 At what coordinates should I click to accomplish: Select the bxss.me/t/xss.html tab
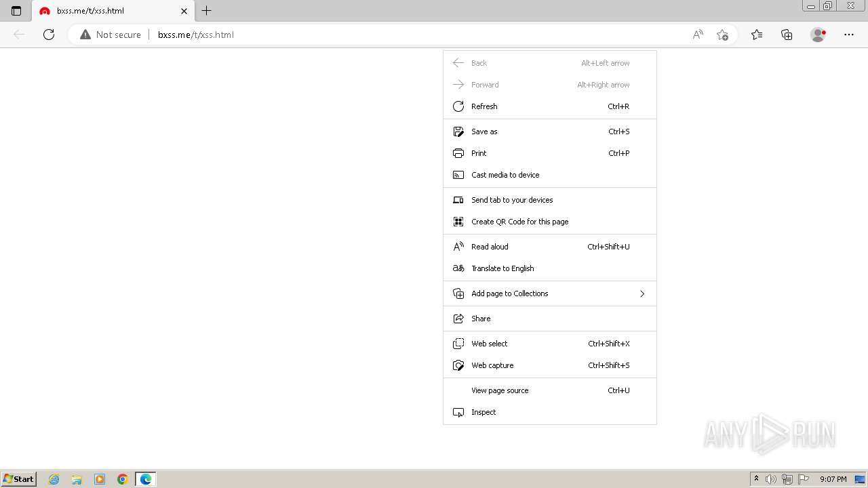tap(113, 11)
